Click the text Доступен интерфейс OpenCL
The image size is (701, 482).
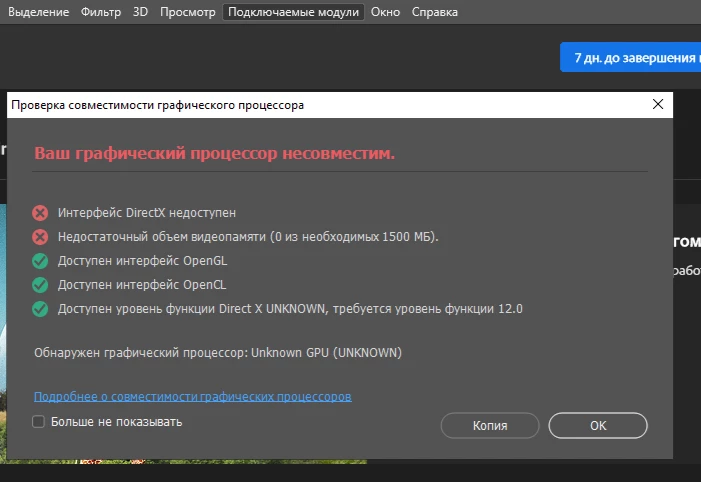(142, 285)
